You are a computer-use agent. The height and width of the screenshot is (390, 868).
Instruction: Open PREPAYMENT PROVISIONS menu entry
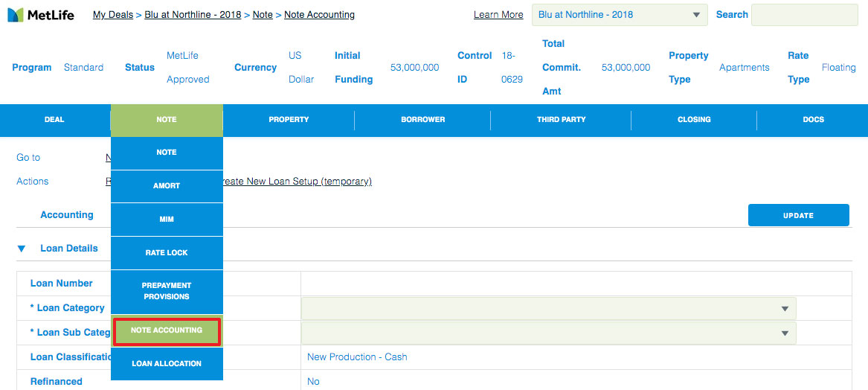coord(167,292)
